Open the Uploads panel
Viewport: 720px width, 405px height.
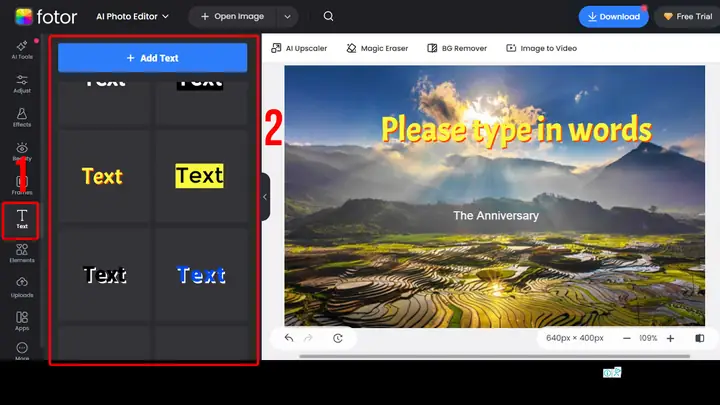point(22,288)
